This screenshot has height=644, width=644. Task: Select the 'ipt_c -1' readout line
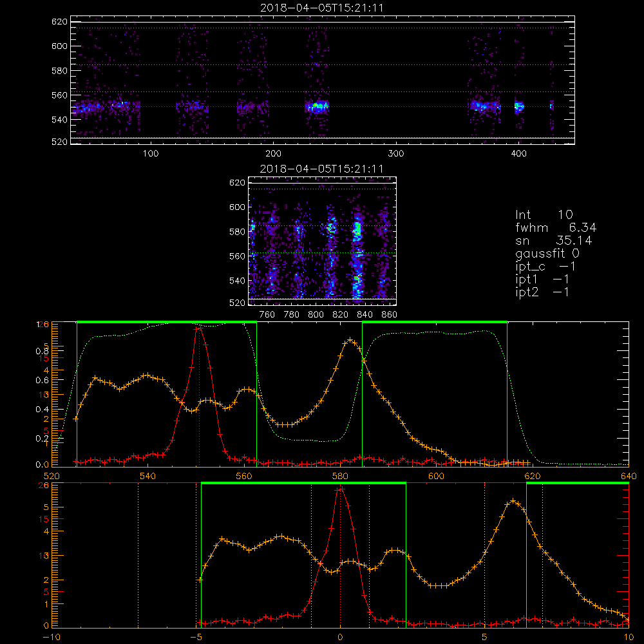(545, 267)
